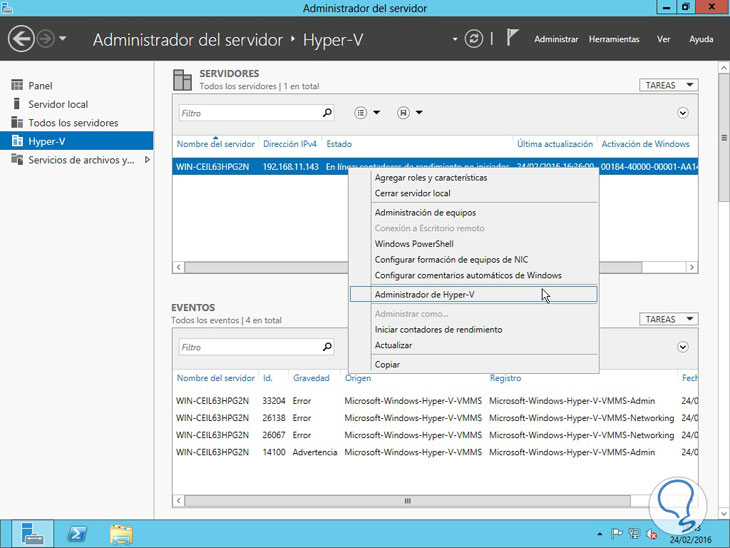Click the forward navigation arrow

pos(46,39)
